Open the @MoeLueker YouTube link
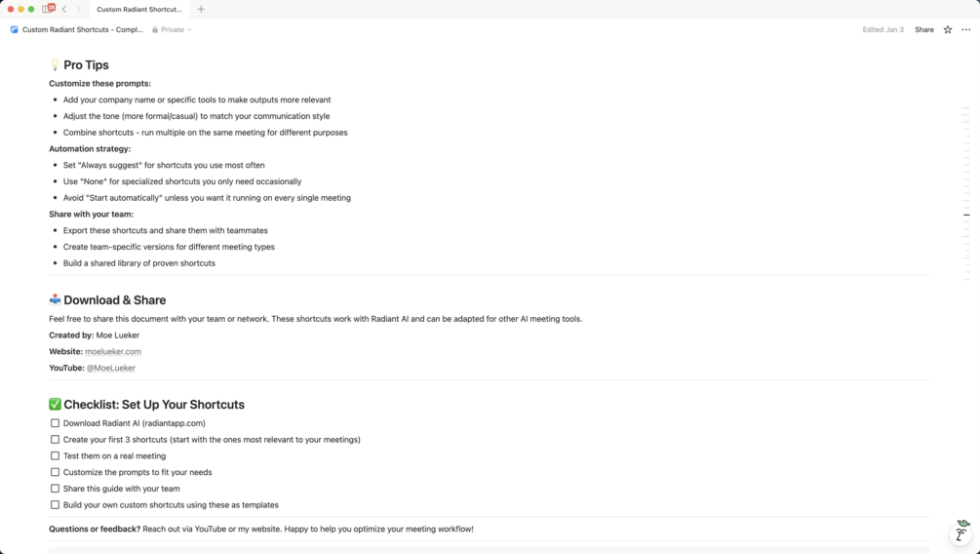Screen dimensions: 980x554 tap(111, 368)
